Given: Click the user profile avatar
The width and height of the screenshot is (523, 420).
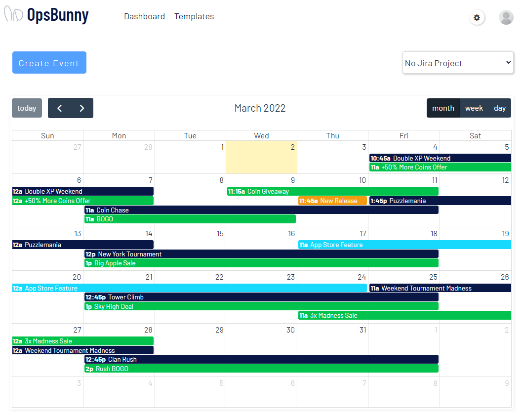Looking at the screenshot, I should point(506,17).
